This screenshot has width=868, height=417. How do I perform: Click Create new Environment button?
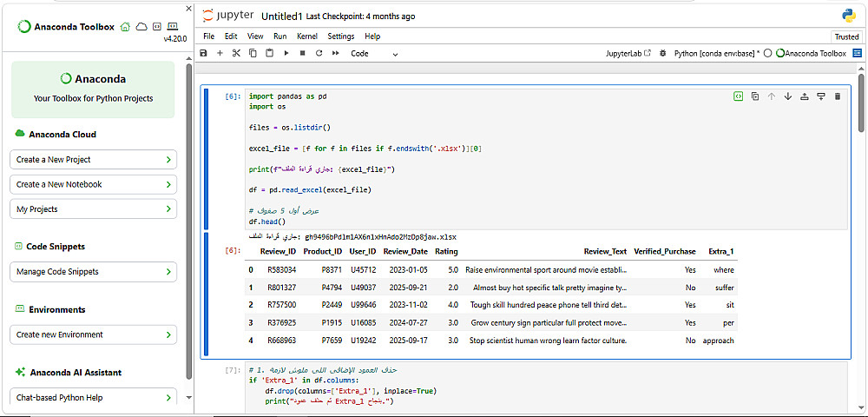(94, 334)
